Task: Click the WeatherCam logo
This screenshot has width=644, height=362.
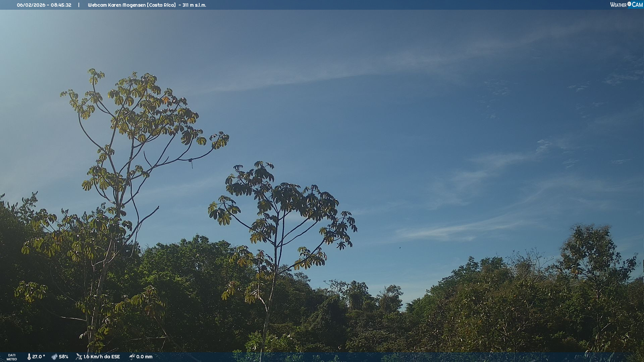Action: click(626, 5)
